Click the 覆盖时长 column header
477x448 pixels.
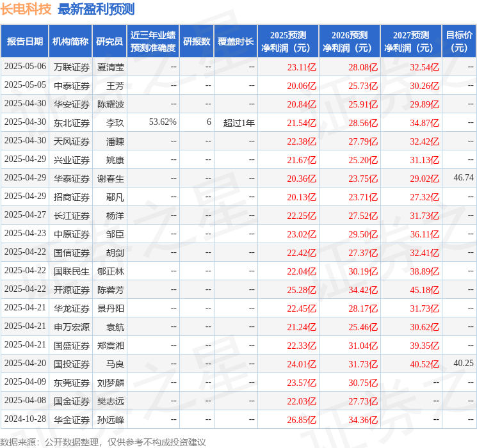pyautogui.click(x=236, y=42)
